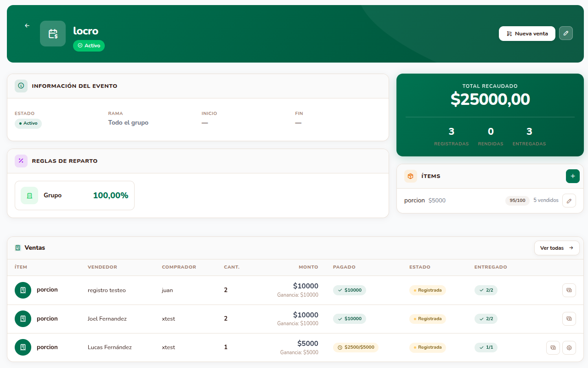588x368 pixels.
Task: Click the 95/100 stock badge
Action: point(517,201)
